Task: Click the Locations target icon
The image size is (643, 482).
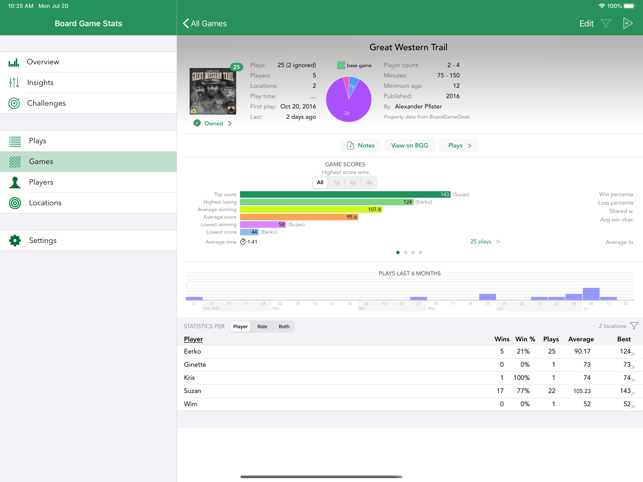Action: coord(15,203)
